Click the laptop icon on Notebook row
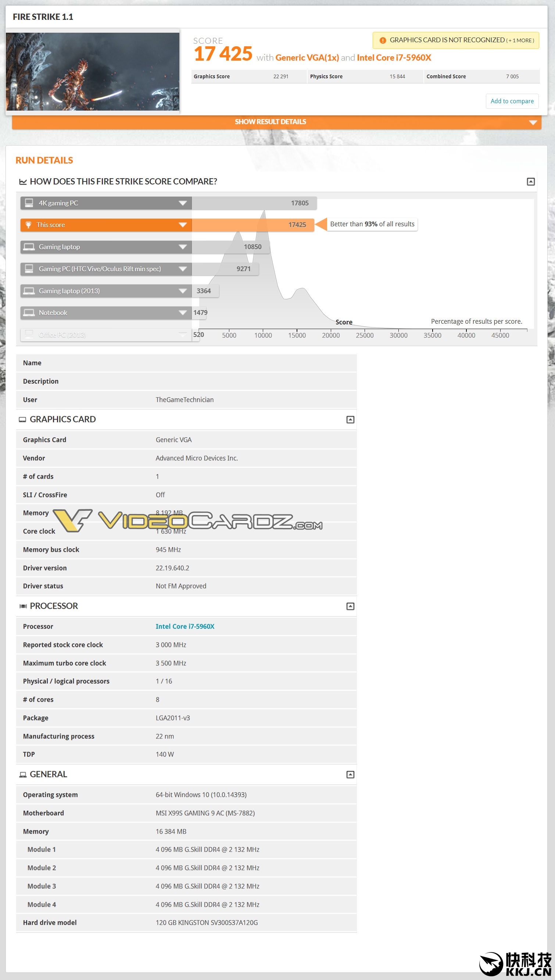 tap(29, 312)
